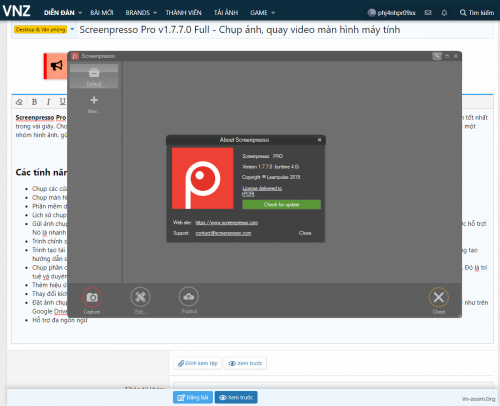Open the THÀNH VIÊN nav item
Image resolution: width=500 pixels, height=406 pixels.
coord(184,13)
